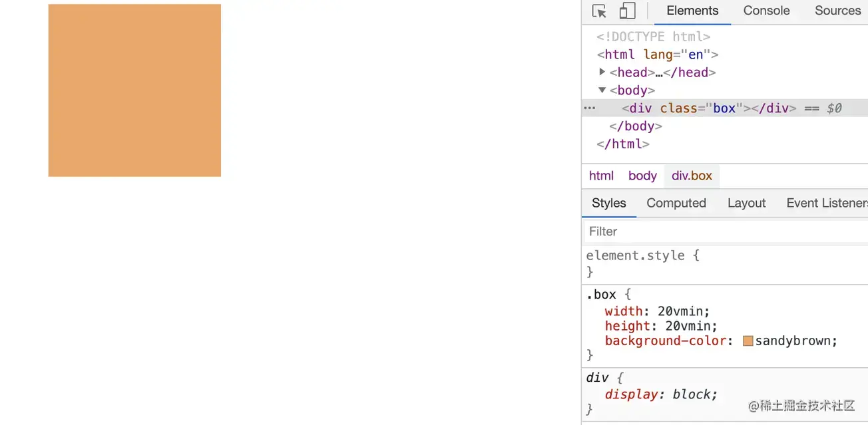Screen dimensions: 868x425
Task: Click the background-color property name
Action: [666, 341]
